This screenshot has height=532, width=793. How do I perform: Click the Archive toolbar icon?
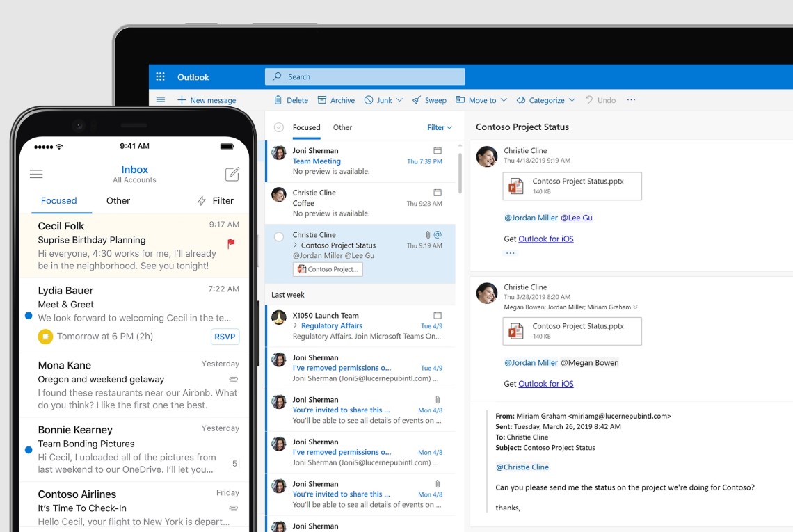pyautogui.click(x=322, y=100)
